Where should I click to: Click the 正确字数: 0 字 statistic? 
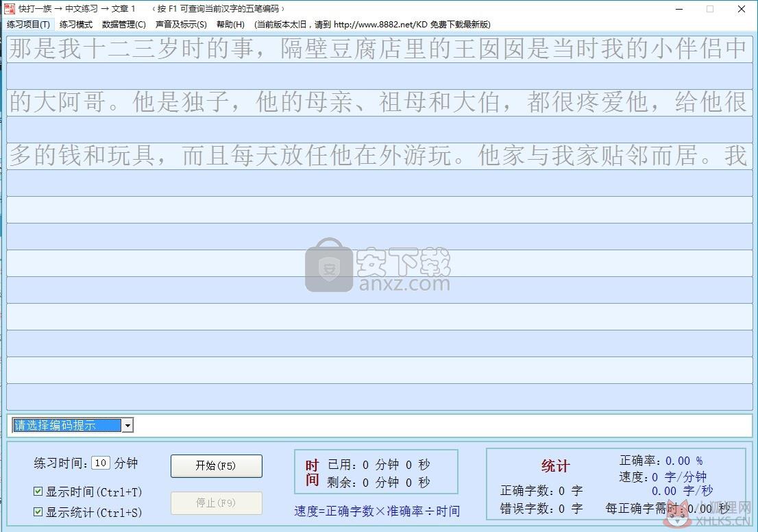541,491
